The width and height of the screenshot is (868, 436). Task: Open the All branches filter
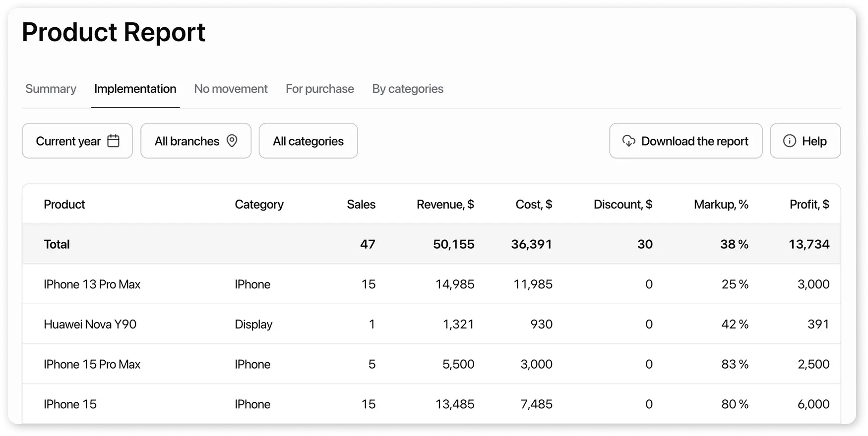pos(196,141)
